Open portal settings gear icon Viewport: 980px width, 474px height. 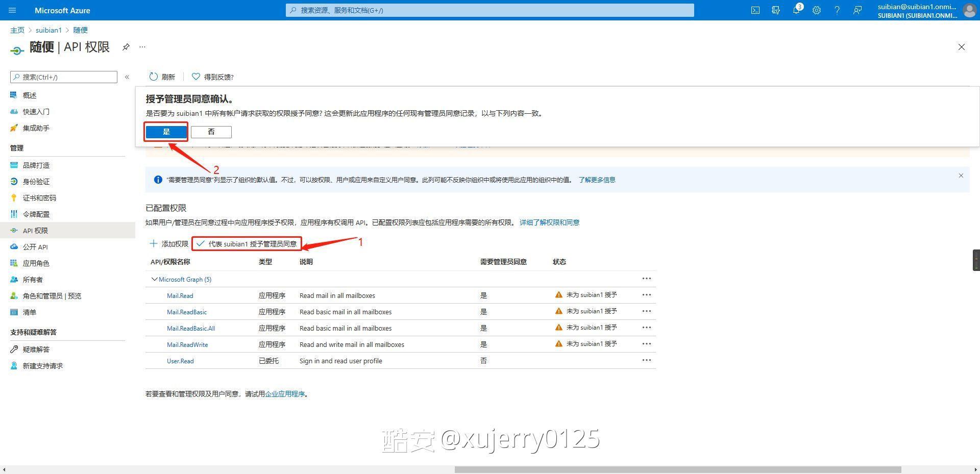pos(817,10)
